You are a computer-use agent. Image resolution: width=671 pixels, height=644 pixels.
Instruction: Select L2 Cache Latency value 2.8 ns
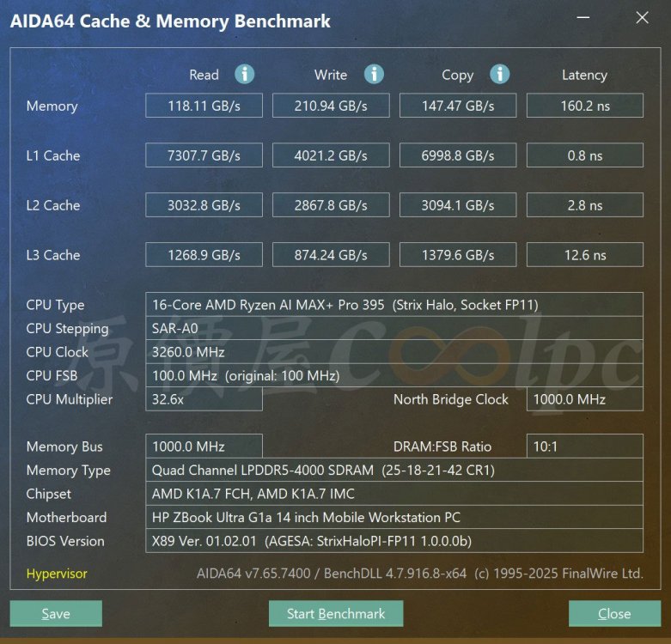pyautogui.click(x=585, y=205)
